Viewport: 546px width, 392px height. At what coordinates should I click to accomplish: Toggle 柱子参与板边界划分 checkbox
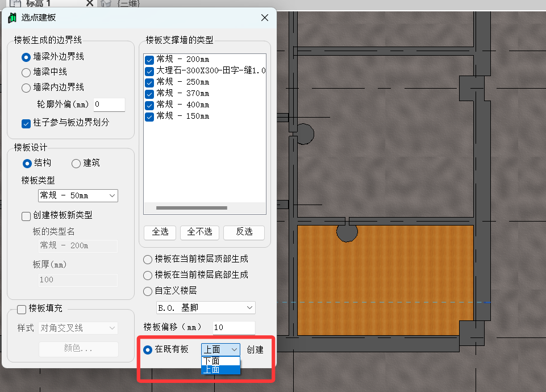click(26, 124)
